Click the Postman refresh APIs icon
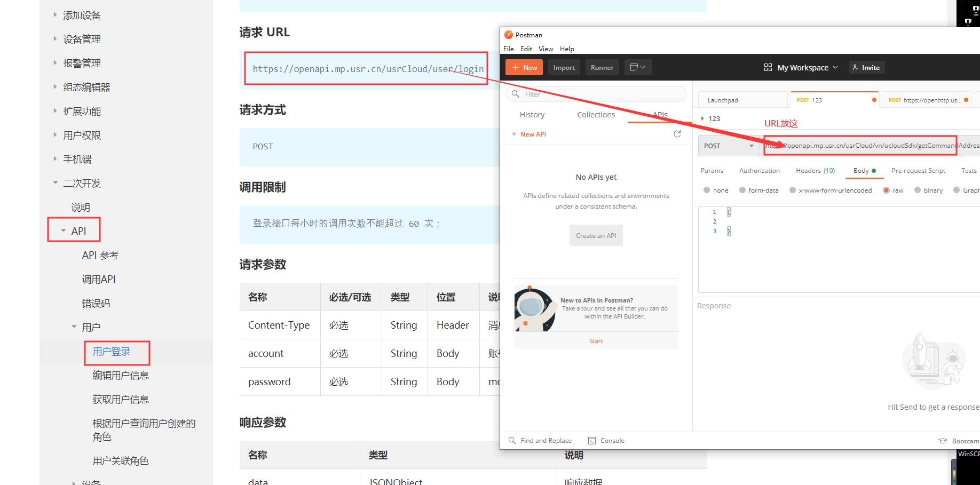980x485 pixels. (x=677, y=134)
